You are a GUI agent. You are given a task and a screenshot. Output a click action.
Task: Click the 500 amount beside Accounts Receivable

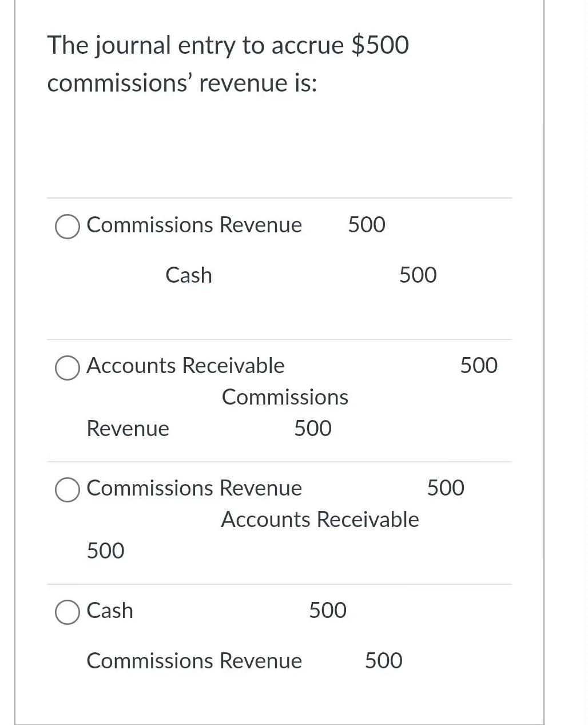tap(479, 366)
